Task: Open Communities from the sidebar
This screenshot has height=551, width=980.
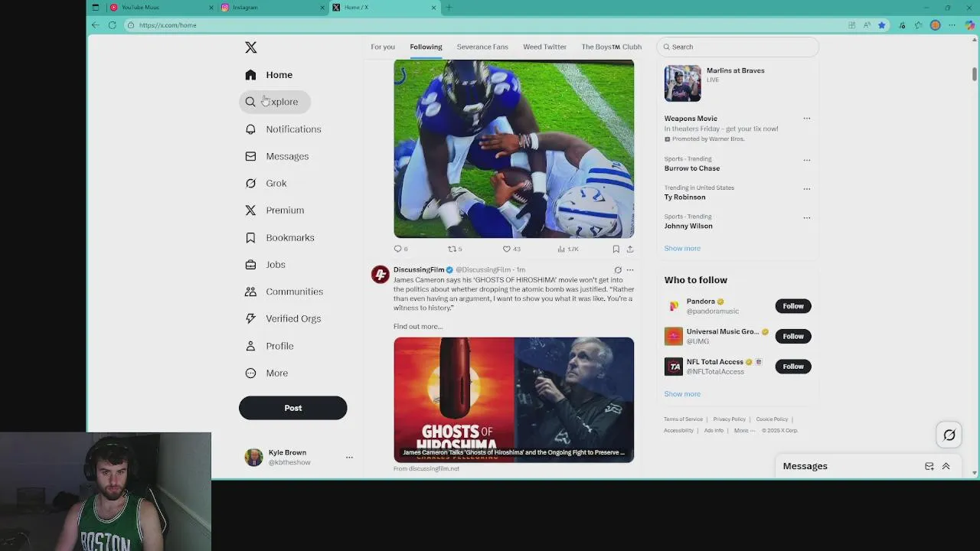Action: click(x=283, y=292)
